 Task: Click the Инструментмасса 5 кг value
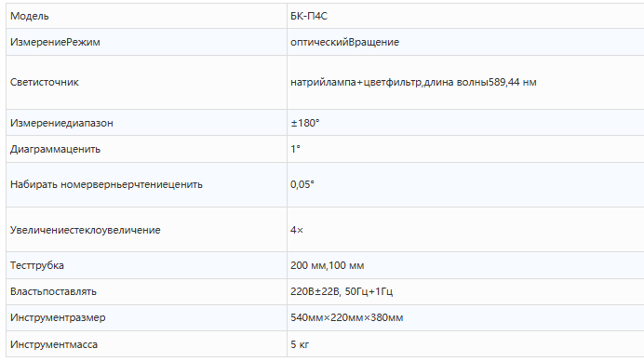coord(300,344)
